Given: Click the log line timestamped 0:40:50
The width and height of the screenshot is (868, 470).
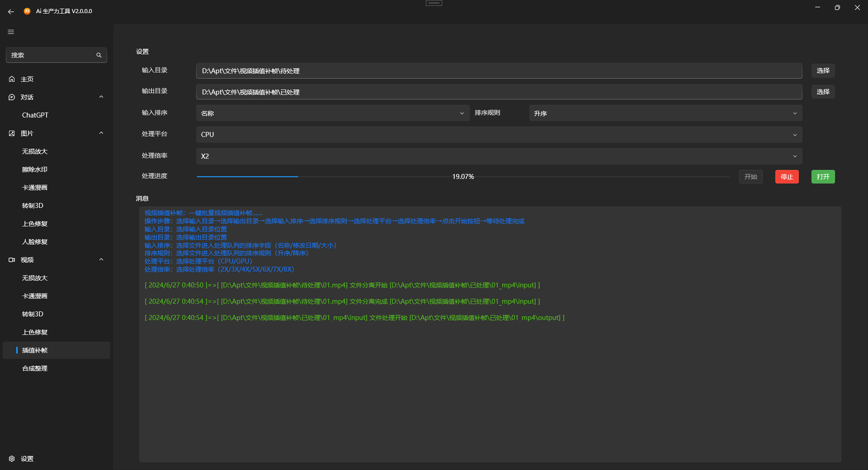Looking at the screenshot, I should (x=342, y=285).
